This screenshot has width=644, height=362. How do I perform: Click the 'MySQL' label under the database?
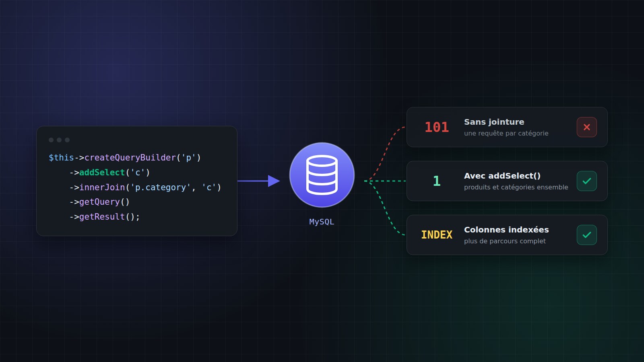[x=322, y=222]
